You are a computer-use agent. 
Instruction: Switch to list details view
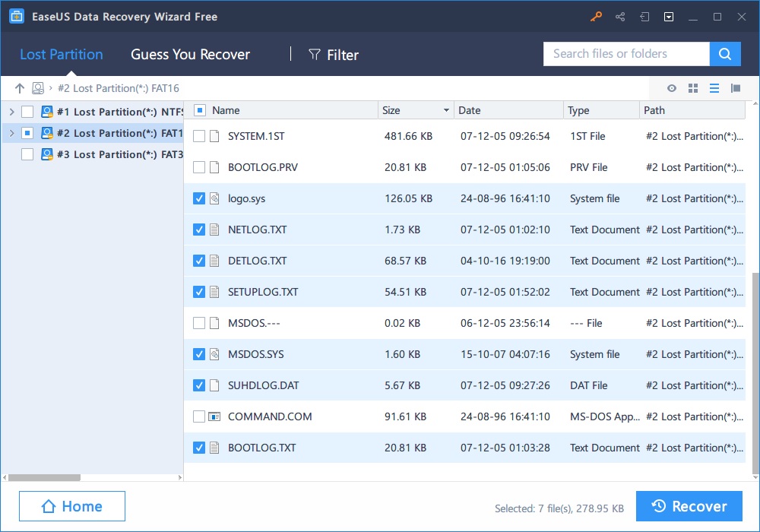click(x=714, y=88)
